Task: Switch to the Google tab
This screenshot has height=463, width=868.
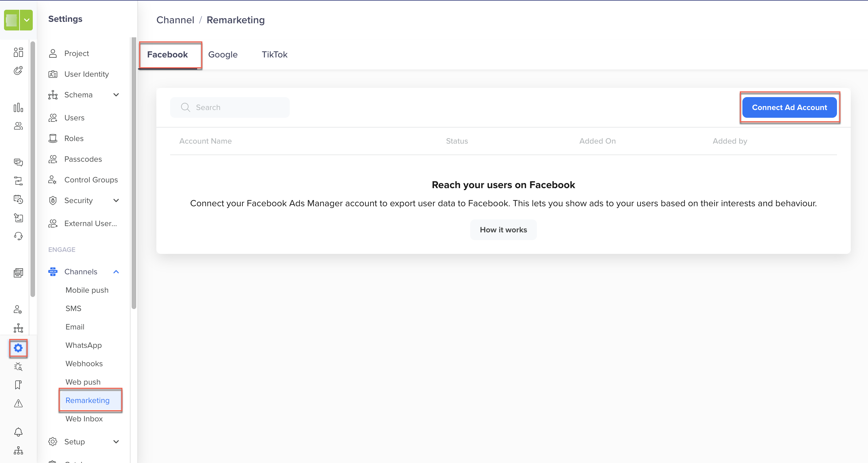Action: [x=223, y=55]
